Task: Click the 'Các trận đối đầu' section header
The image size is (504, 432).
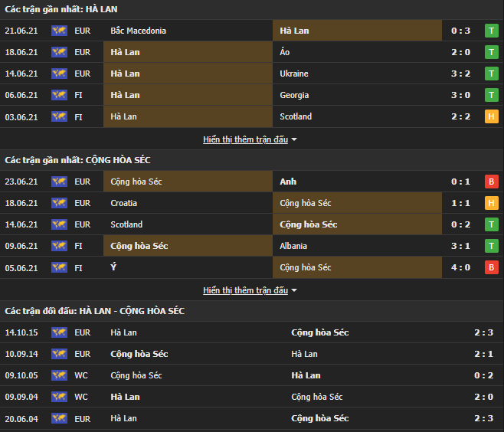Action: pyautogui.click(x=95, y=311)
